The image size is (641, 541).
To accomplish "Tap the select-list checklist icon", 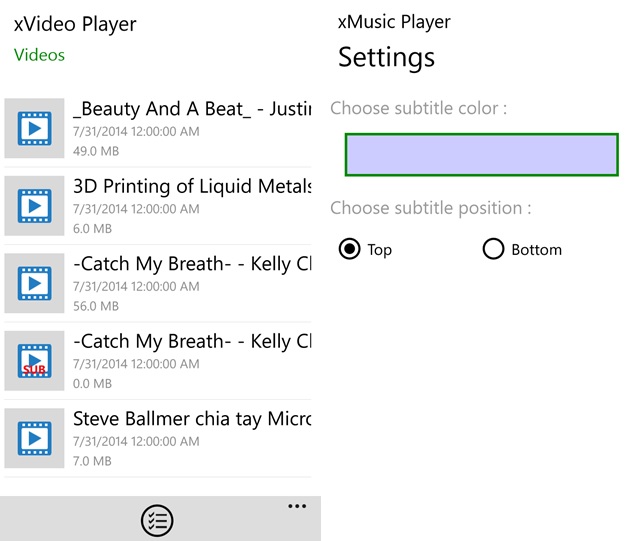I will 157,520.
